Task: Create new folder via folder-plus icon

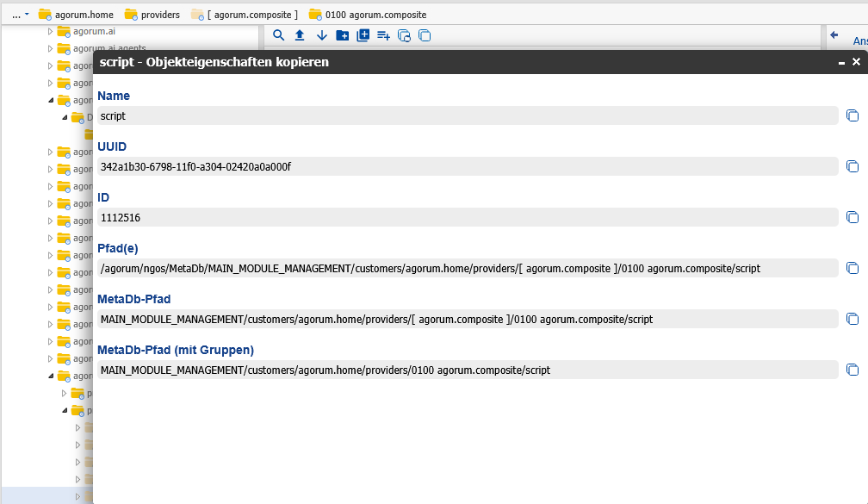Action: point(342,35)
